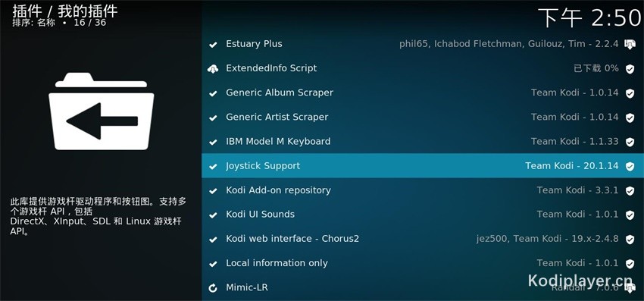Image resolution: width=644 pixels, height=301 pixels.
Task: Open Local information only add-on
Action: coord(423,263)
